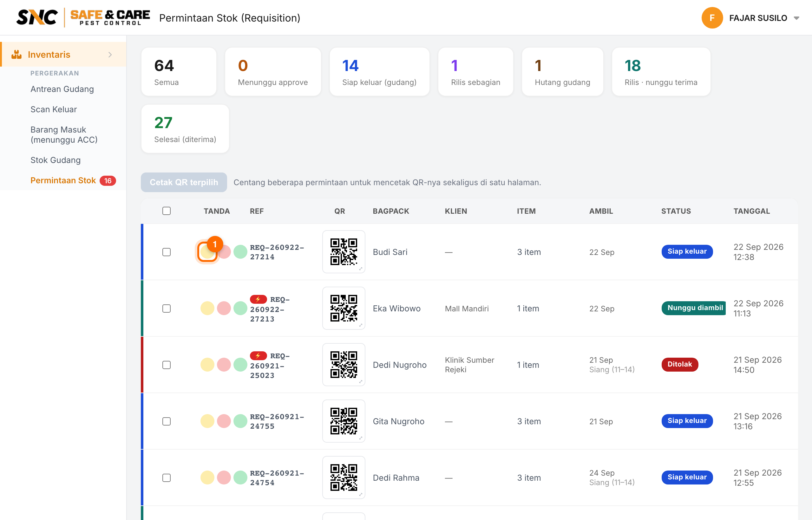Set yellow mark on Dedi Nugroho row

point(207,365)
